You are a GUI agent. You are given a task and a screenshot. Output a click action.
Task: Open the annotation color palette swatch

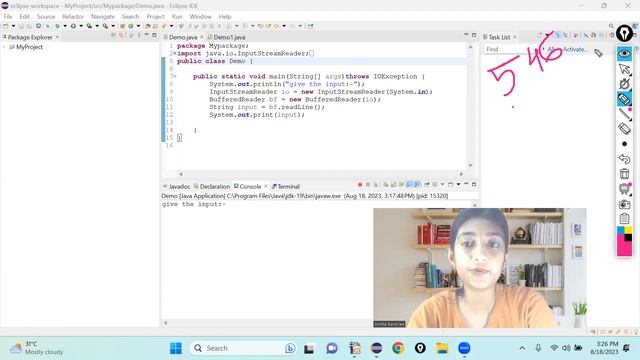coord(624,241)
